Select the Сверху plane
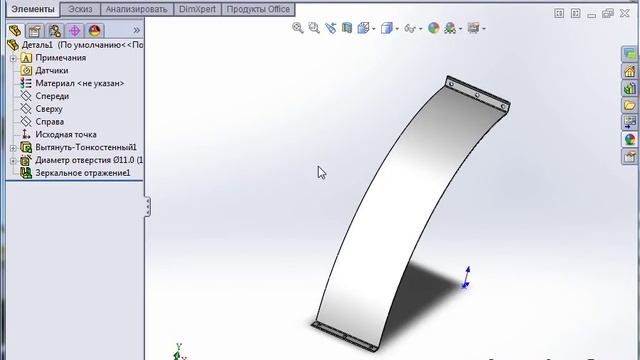 49,109
